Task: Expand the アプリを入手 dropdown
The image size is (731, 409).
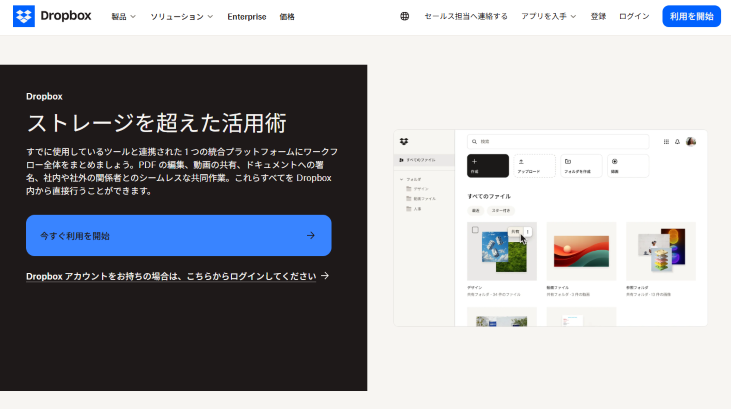Action: (x=549, y=16)
